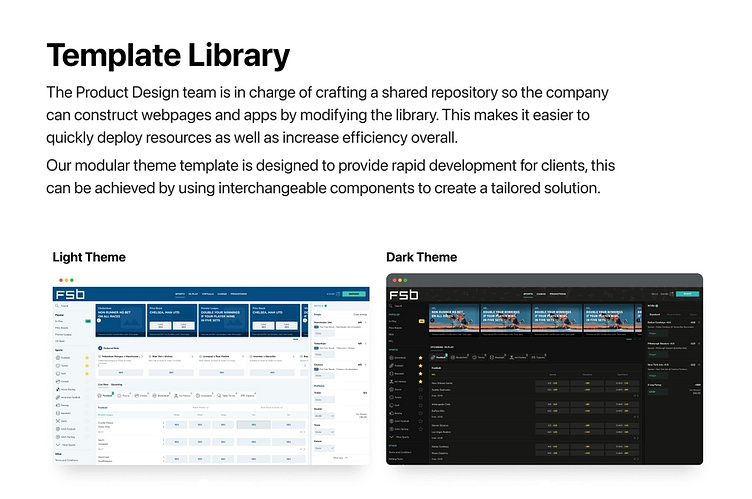This screenshot has width=752, height=499.
Task: Click Dark Theme carousel next arrow
Action: pyautogui.click(x=638, y=320)
